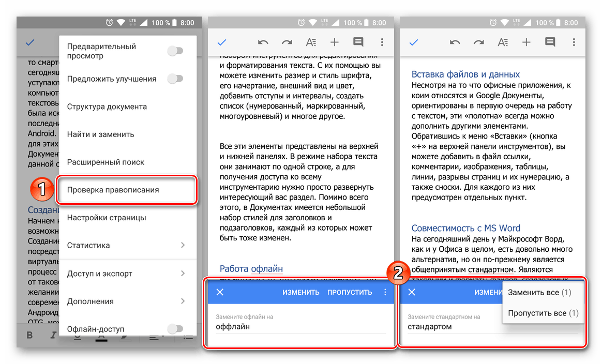Open Структура документа menu item
This screenshot has height=364, width=602.
pos(128,107)
